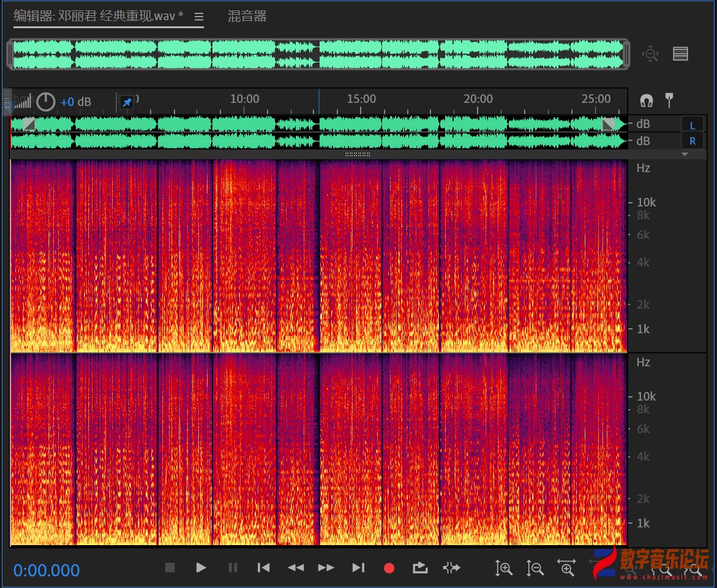Click the 15:00 mark on timeline ruler
Image resolution: width=717 pixels, height=588 pixels.
(361, 99)
